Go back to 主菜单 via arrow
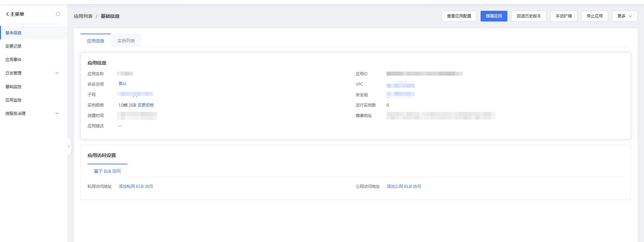This screenshot has width=644, height=242. pos(7,14)
